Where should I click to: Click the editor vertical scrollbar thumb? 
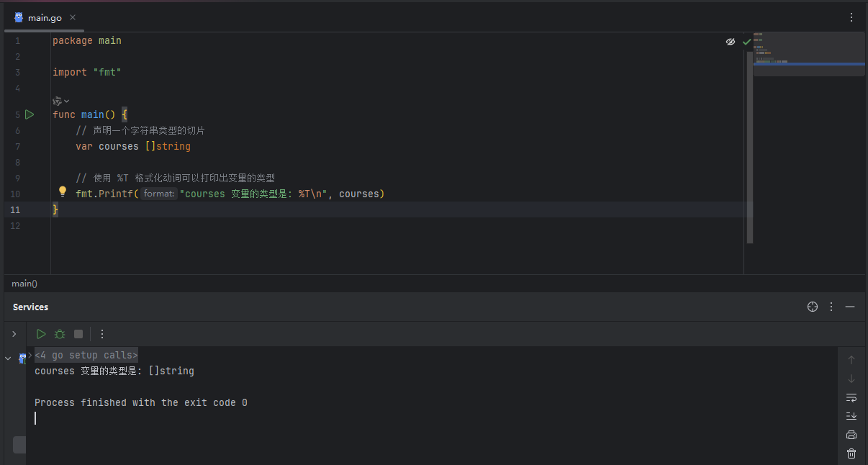pyautogui.click(x=749, y=148)
